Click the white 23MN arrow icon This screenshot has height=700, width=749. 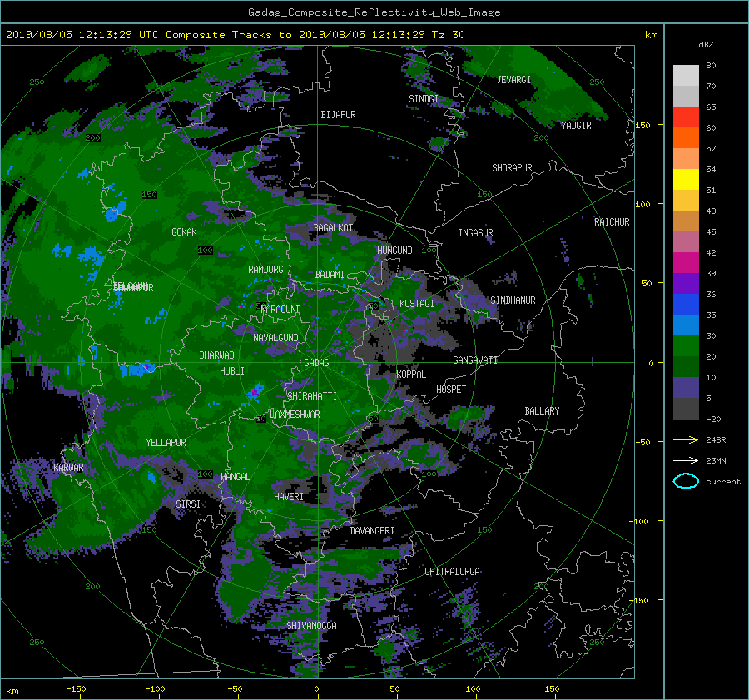[686, 460]
